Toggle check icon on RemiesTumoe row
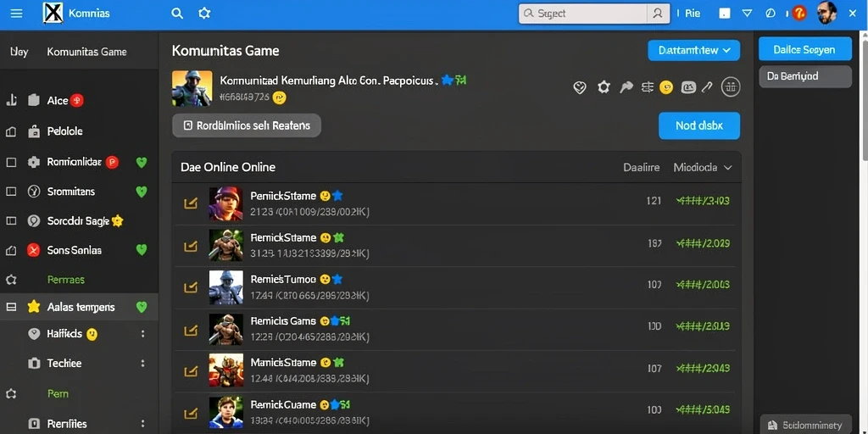The height and width of the screenshot is (434, 868). point(191,287)
